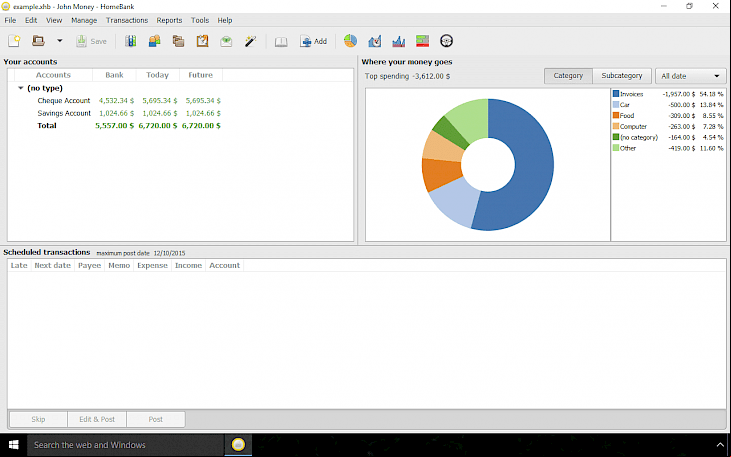Show transactions with the book icon
Screen dimensions: 731x457
pos(281,42)
